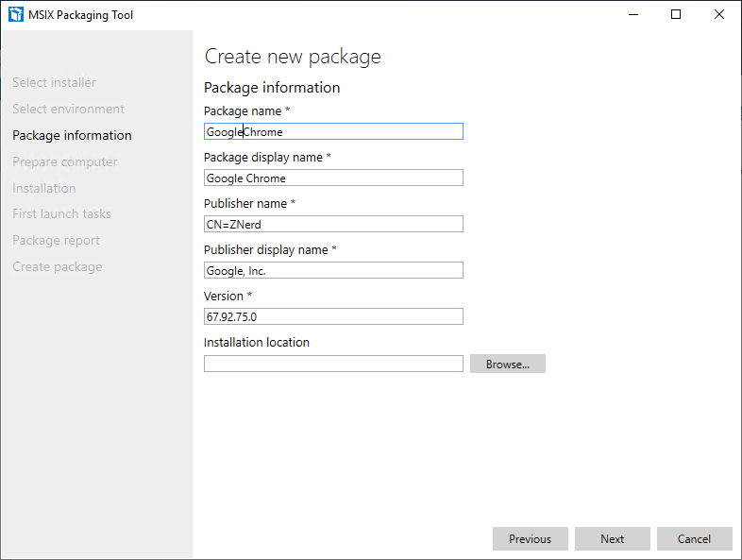
Task: Click the 'Installation location' label
Action: coord(257,342)
